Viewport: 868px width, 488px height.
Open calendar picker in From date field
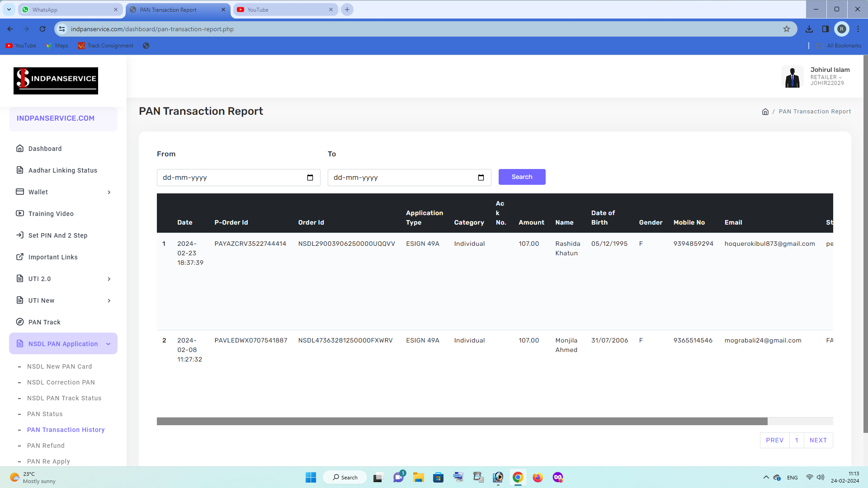point(310,178)
